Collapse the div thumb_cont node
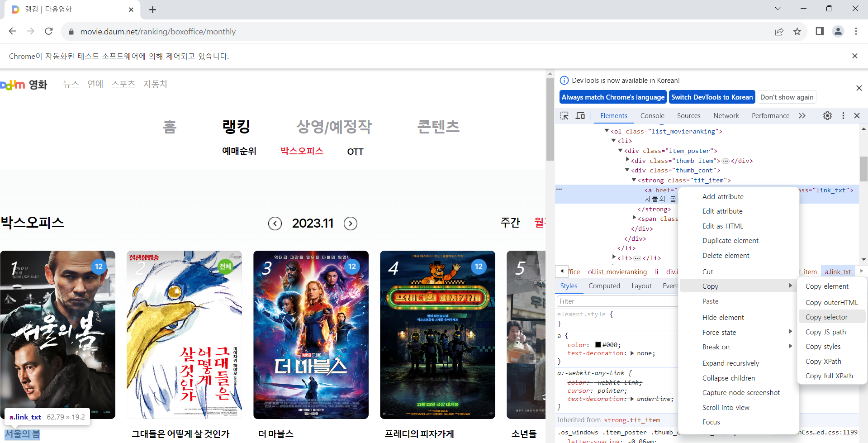Viewport: 868px width, 443px height. (627, 170)
